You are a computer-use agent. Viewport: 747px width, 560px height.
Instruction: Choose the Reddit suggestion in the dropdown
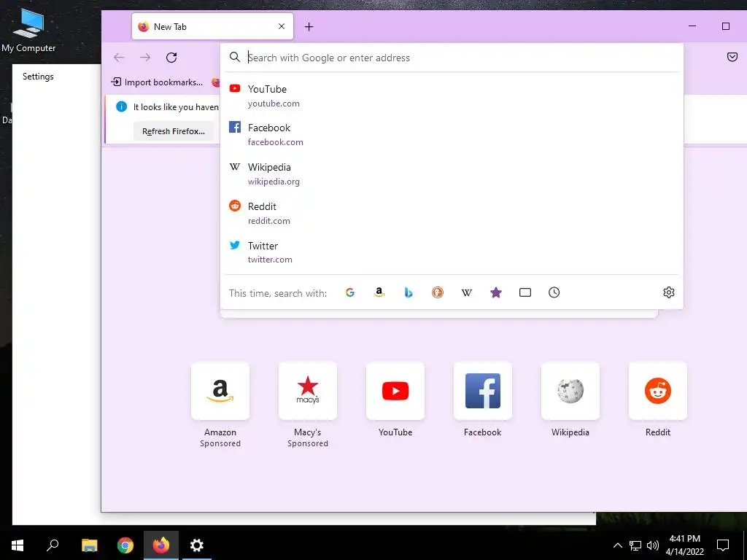coord(452,214)
